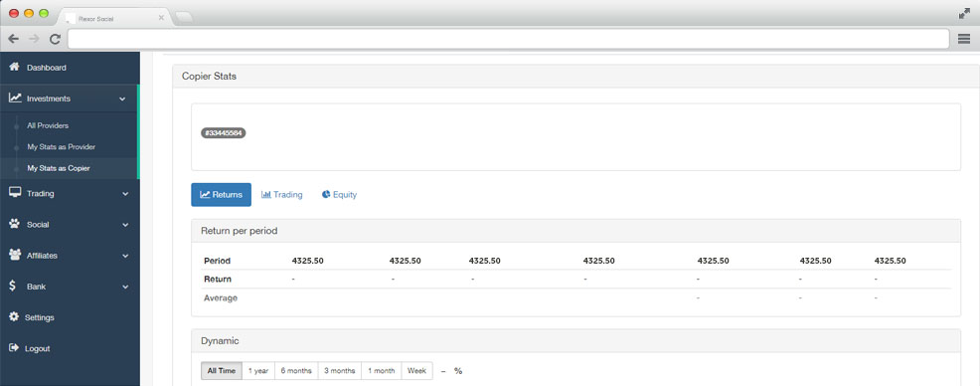Click account tag #33445584
This screenshot has height=386, width=980.
tap(223, 132)
